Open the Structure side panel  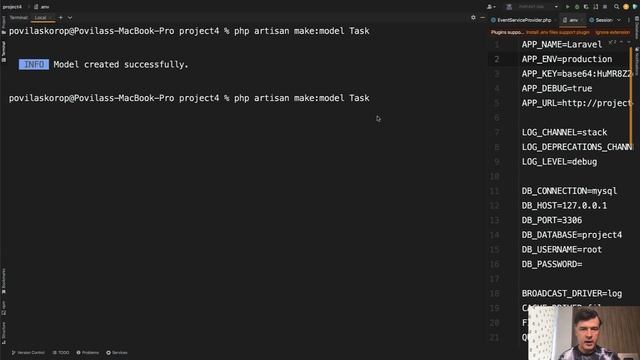[x=4, y=333]
